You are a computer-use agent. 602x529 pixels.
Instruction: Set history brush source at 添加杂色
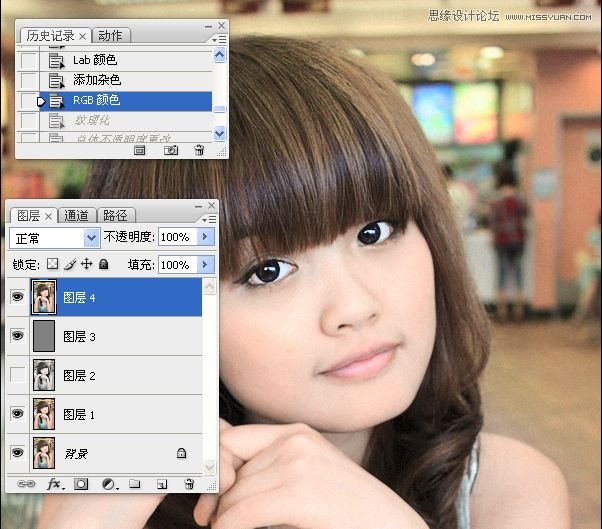(x=29, y=81)
